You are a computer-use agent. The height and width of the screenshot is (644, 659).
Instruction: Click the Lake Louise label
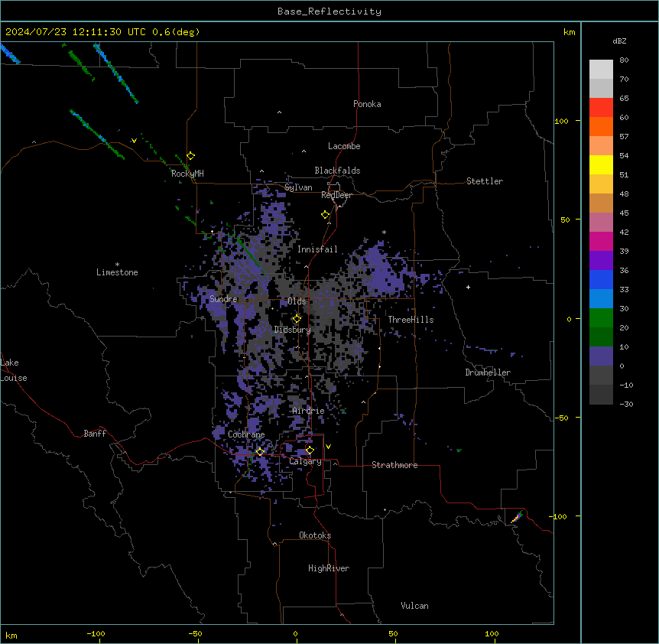click(14, 370)
